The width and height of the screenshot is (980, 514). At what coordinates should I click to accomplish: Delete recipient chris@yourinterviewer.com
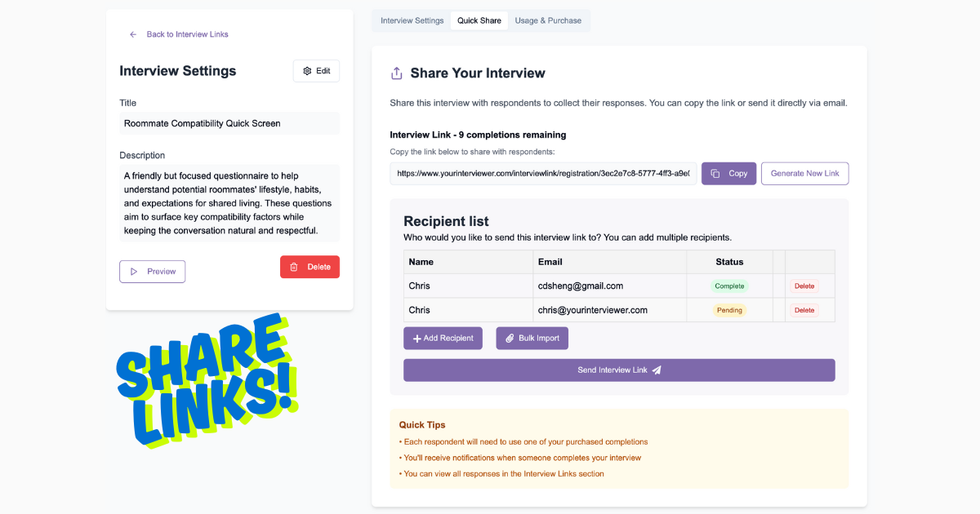tap(804, 310)
